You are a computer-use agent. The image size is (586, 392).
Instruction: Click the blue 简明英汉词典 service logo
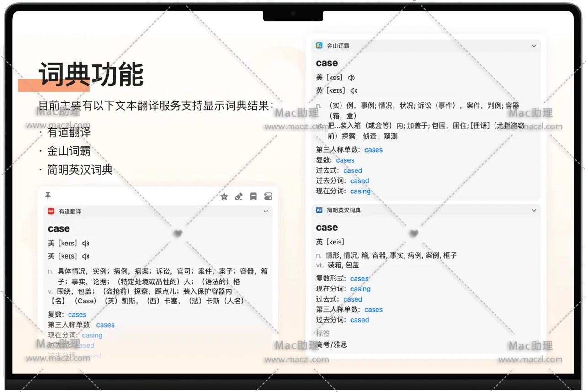[319, 210]
